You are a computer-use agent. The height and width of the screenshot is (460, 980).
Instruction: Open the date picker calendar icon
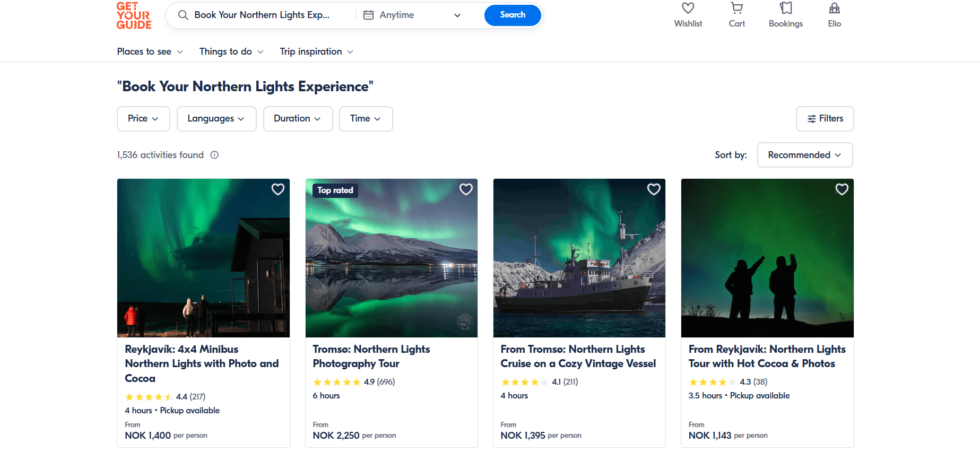point(368,15)
